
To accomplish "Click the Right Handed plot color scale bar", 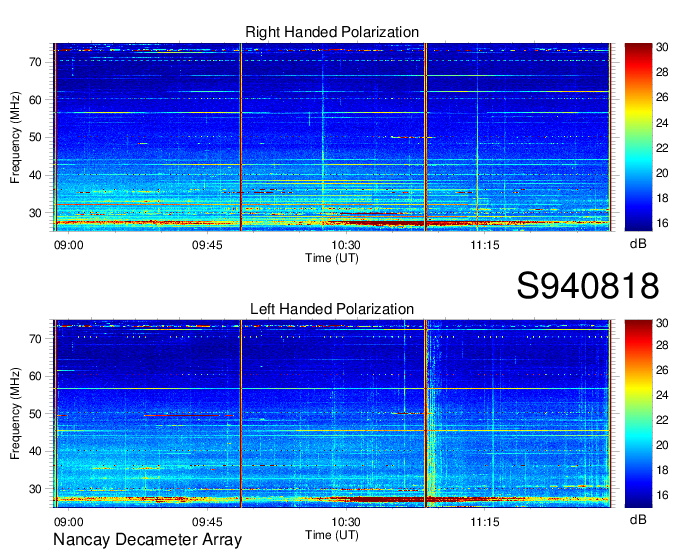I will (638, 137).
